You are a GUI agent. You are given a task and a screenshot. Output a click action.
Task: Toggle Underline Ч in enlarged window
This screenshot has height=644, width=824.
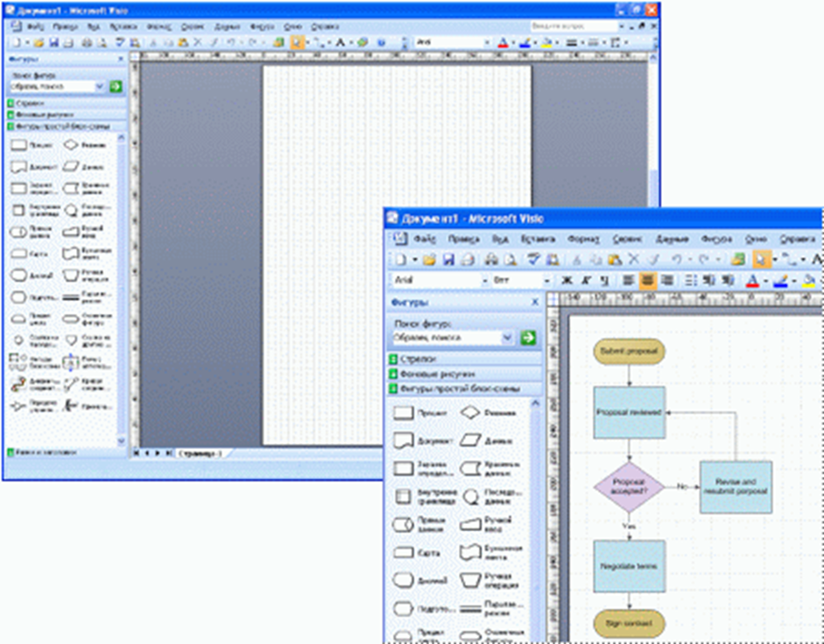pos(604,281)
